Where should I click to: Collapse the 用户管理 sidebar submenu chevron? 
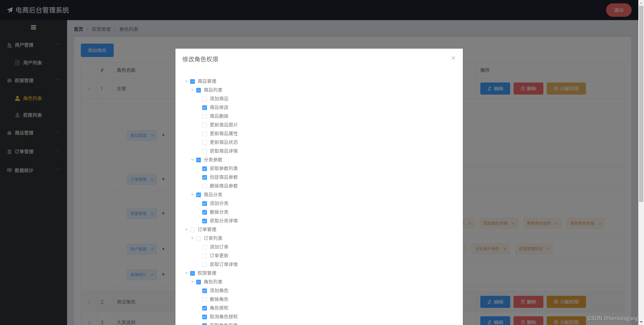click(x=58, y=44)
